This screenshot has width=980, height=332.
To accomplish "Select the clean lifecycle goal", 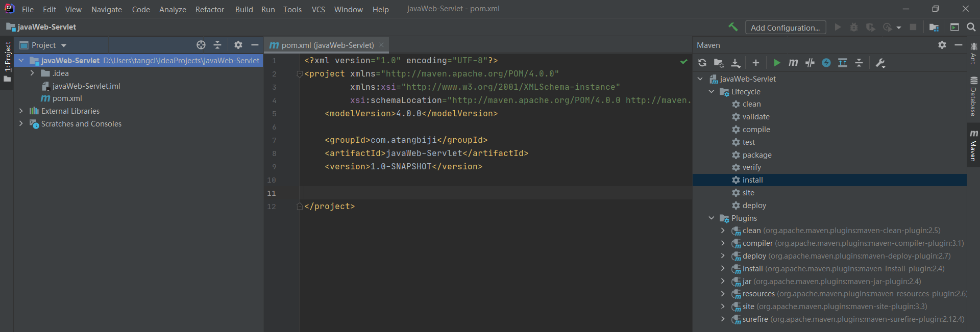I will tap(751, 104).
